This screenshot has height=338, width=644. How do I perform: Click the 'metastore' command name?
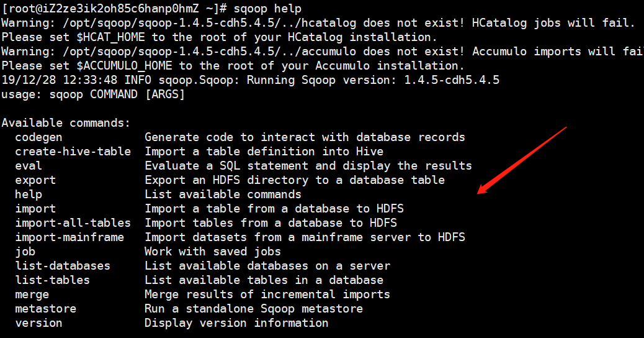[x=45, y=309]
